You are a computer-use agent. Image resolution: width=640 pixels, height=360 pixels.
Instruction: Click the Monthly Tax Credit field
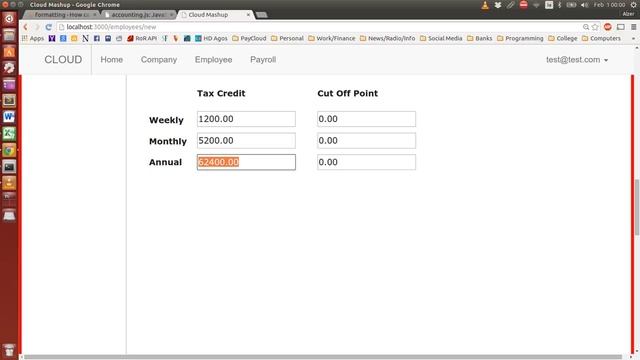coord(246,140)
